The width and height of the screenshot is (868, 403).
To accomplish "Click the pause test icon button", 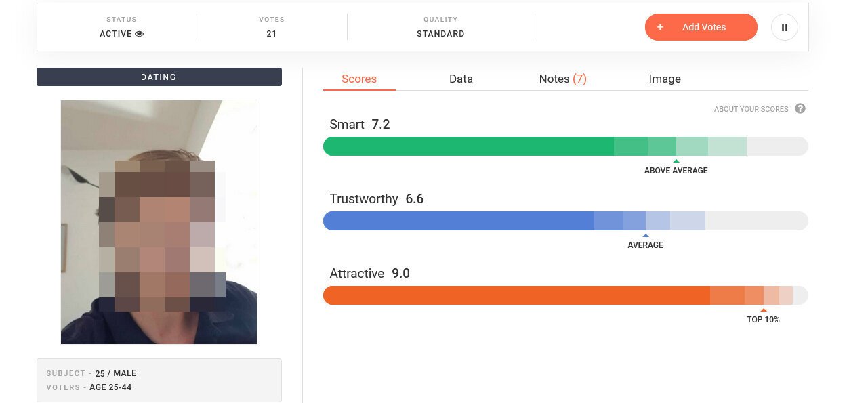I will tap(784, 28).
